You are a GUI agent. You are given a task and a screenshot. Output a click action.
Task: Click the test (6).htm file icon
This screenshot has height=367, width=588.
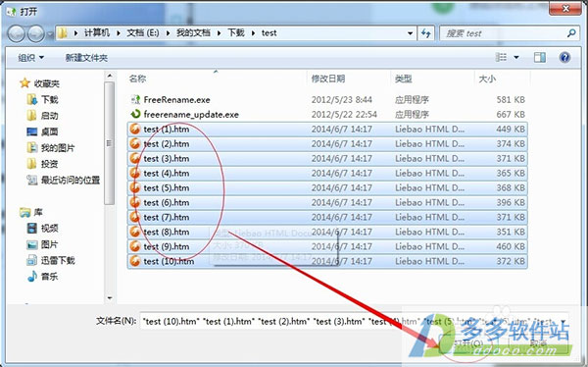tap(134, 202)
